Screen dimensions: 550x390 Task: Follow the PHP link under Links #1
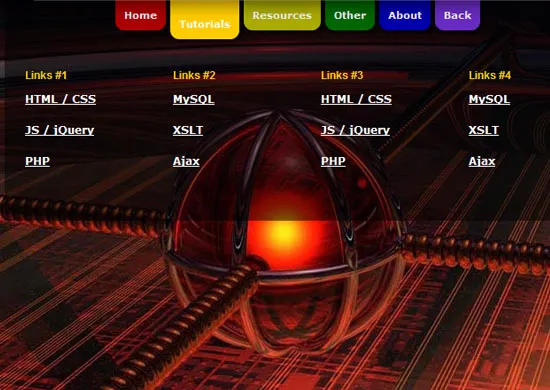click(x=38, y=161)
